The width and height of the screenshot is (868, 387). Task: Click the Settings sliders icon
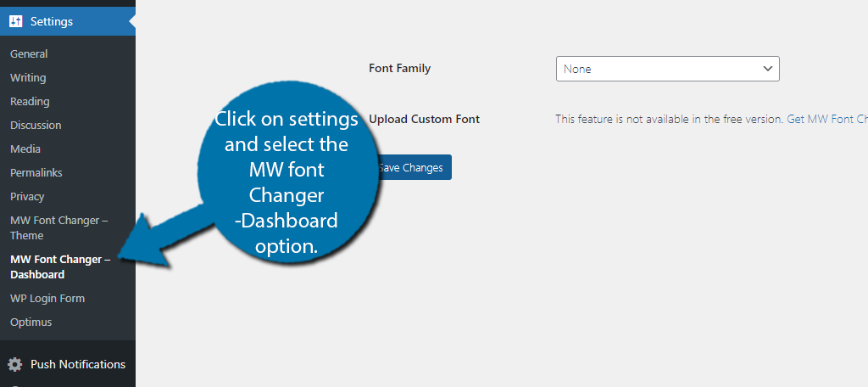click(x=15, y=21)
